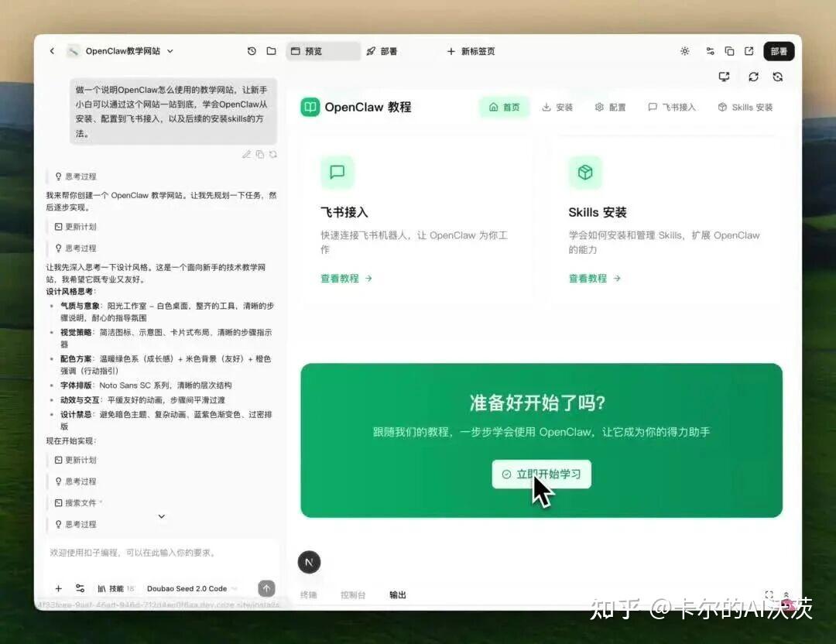This screenshot has width=836, height=644.
Task: Click the 设计风格思考 heading text
Action: click(70, 292)
